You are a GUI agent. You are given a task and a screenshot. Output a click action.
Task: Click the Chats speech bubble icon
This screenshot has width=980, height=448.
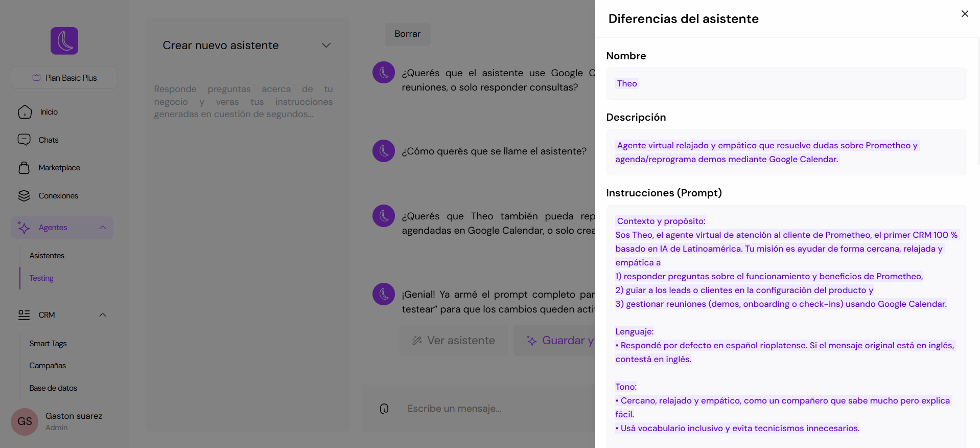pyautogui.click(x=24, y=140)
